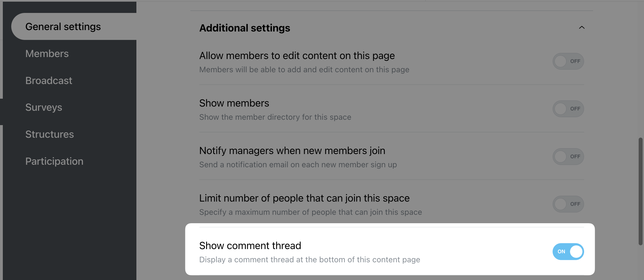The image size is (644, 280).
Task: Click Notify managers when new members join title
Action: (x=292, y=151)
